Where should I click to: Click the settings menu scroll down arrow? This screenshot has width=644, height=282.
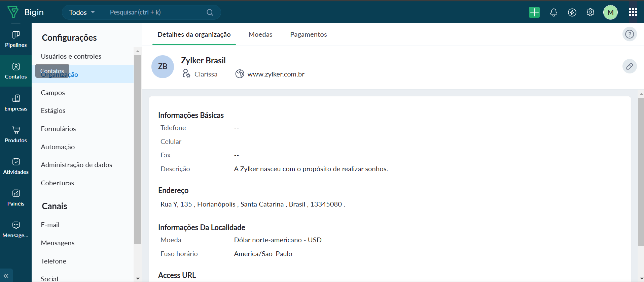pos(138,279)
